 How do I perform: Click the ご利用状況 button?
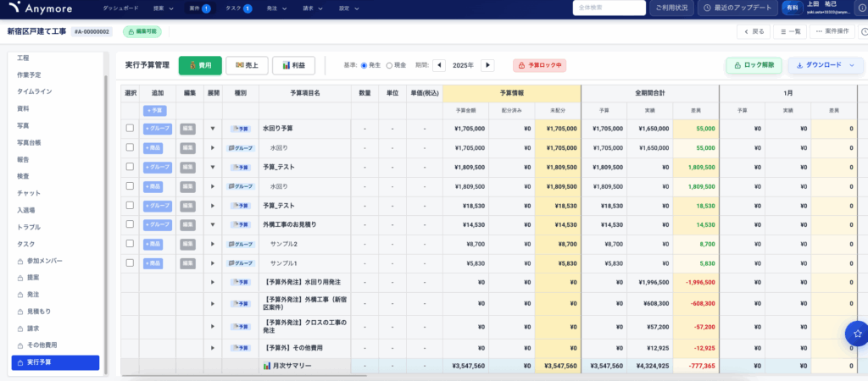click(671, 8)
